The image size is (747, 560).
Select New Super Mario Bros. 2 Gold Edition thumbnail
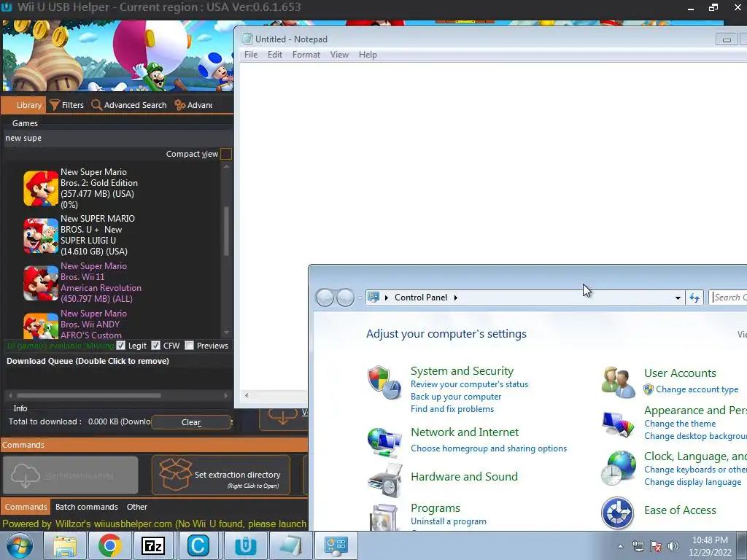point(41,189)
